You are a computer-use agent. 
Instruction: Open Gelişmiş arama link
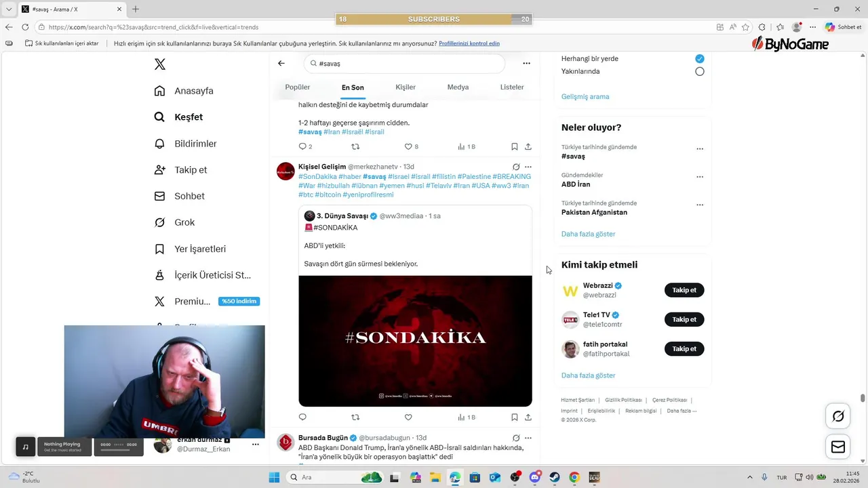coord(585,96)
